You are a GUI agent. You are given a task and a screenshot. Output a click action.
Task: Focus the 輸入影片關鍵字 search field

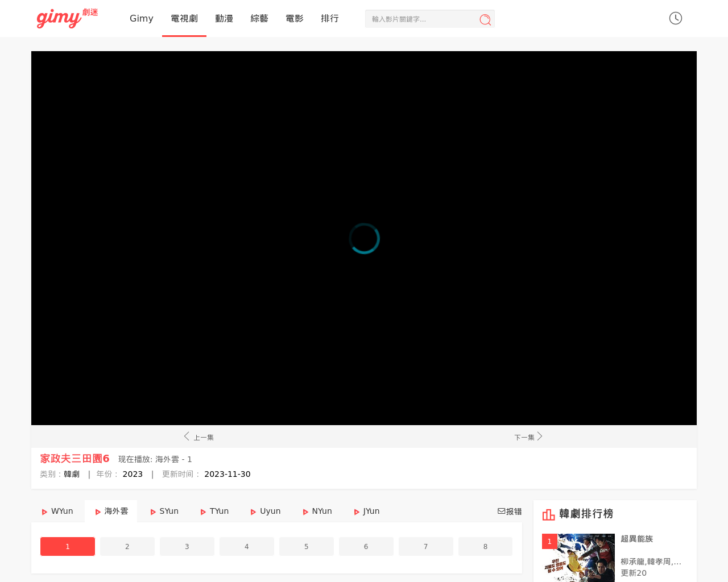tap(422, 19)
